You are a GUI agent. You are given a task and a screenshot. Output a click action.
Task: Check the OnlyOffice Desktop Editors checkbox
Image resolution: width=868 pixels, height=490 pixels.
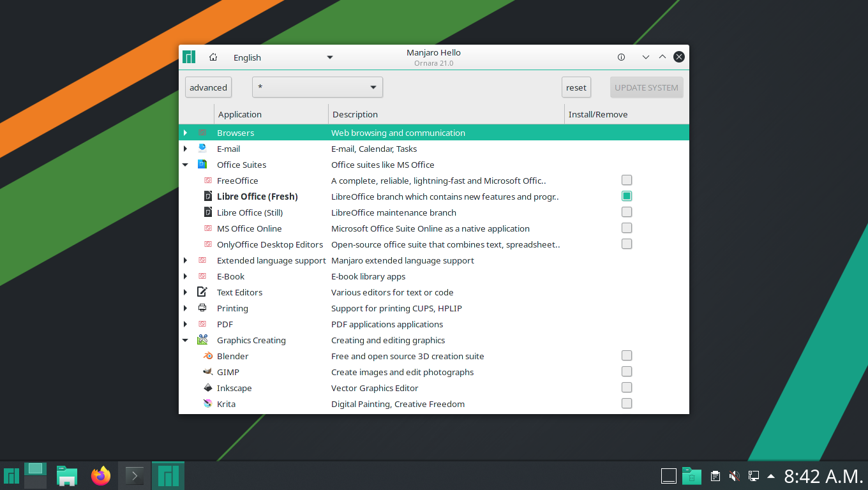(627, 244)
